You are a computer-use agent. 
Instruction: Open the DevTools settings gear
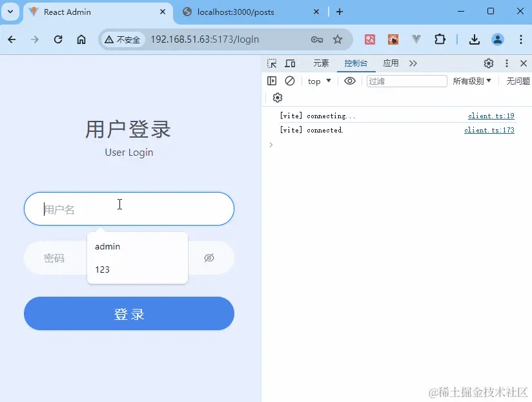[x=489, y=63]
